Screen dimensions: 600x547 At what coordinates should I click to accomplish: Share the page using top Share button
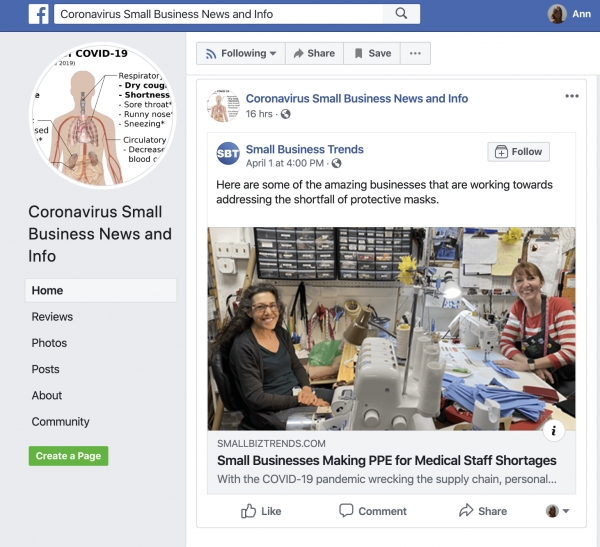tap(314, 53)
